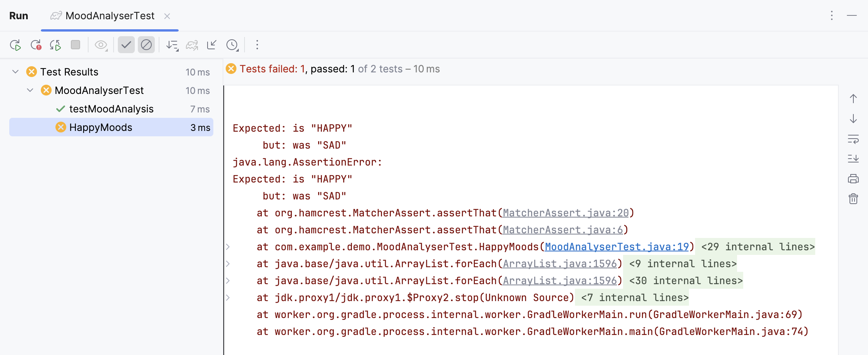Screen dimensions: 868x355
Task: Expand the 29 internal lines frame
Action: click(228, 247)
